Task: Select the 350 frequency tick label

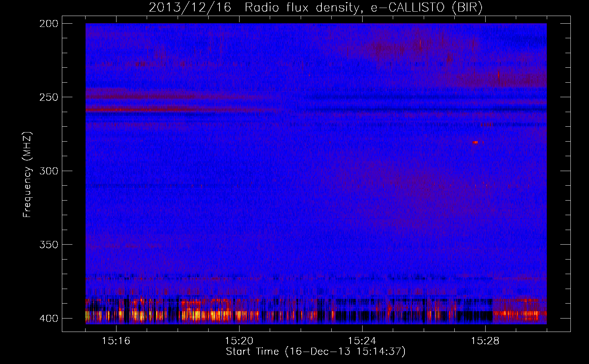Action: pos(48,245)
